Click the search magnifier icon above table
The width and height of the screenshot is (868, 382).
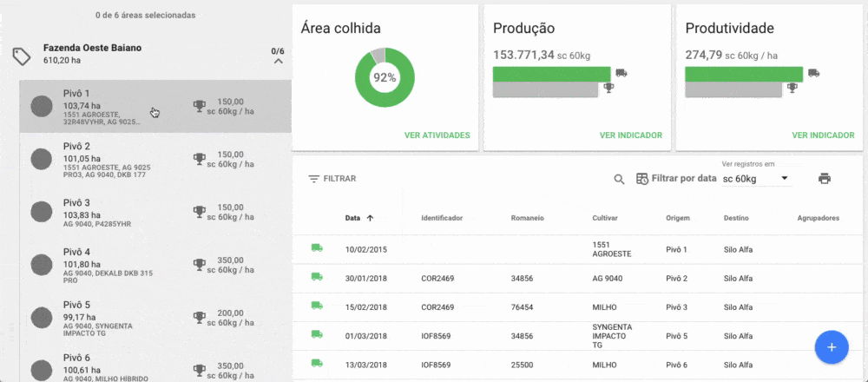pyautogui.click(x=619, y=179)
